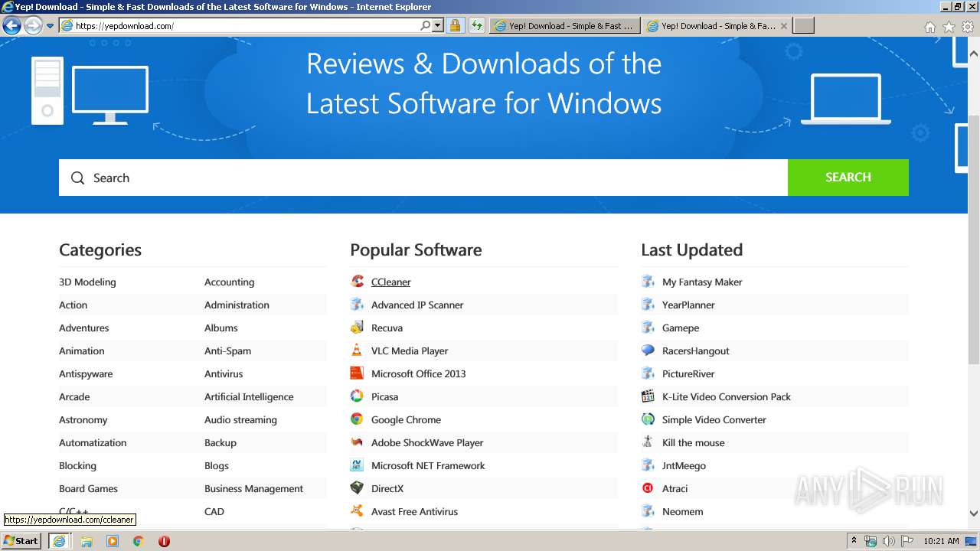Click the browser Back arrow button
The image size is (980, 551).
pos(11,25)
